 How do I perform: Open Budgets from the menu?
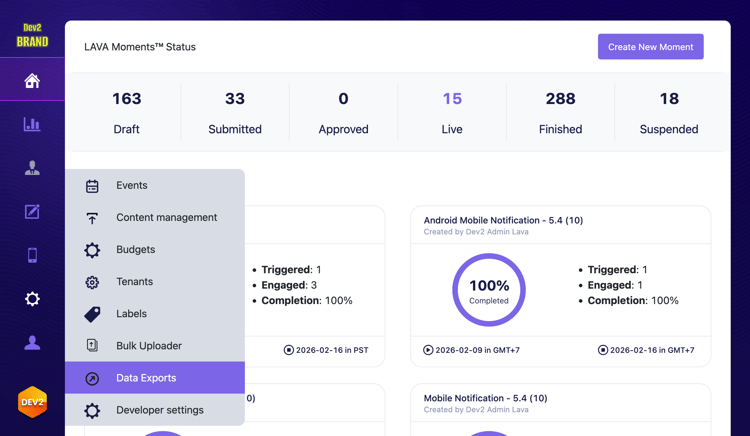click(x=155, y=250)
